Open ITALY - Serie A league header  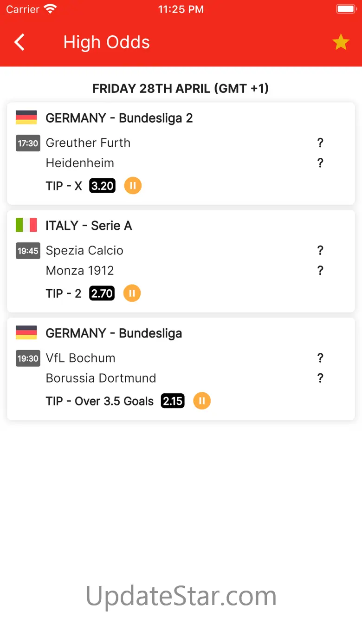pos(89,226)
